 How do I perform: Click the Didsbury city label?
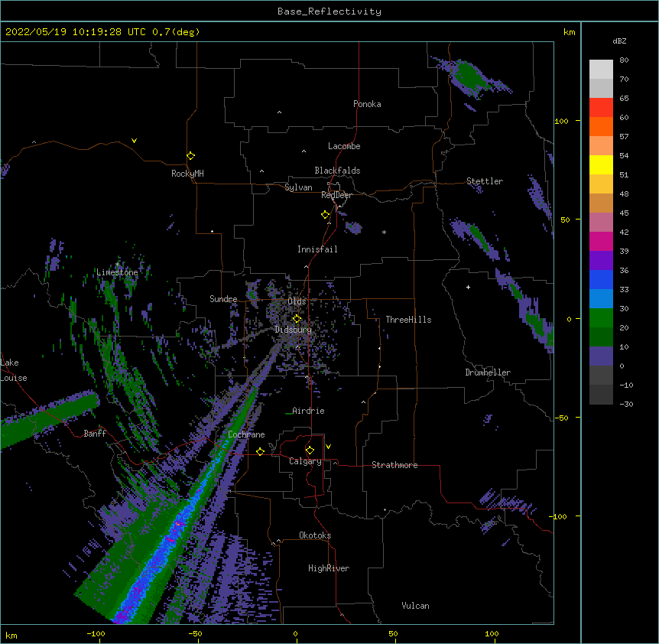[294, 330]
